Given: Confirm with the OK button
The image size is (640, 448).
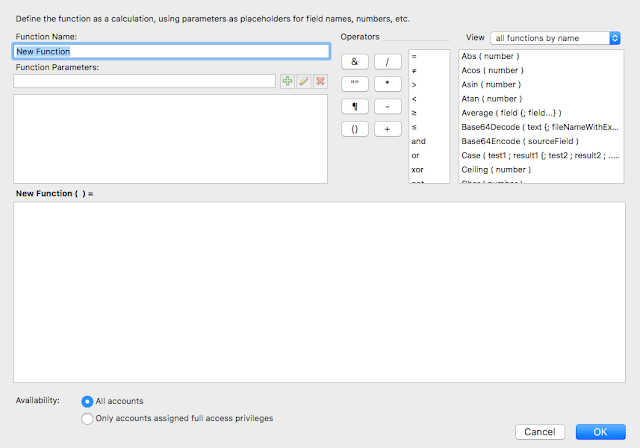Looking at the screenshot, I should tap(600, 432).
